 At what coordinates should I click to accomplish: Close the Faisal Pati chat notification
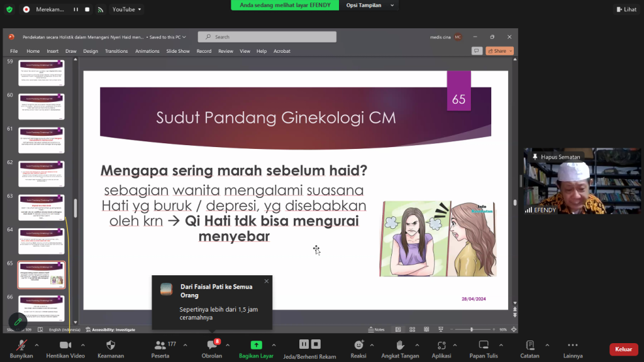[x=267, y=281]
